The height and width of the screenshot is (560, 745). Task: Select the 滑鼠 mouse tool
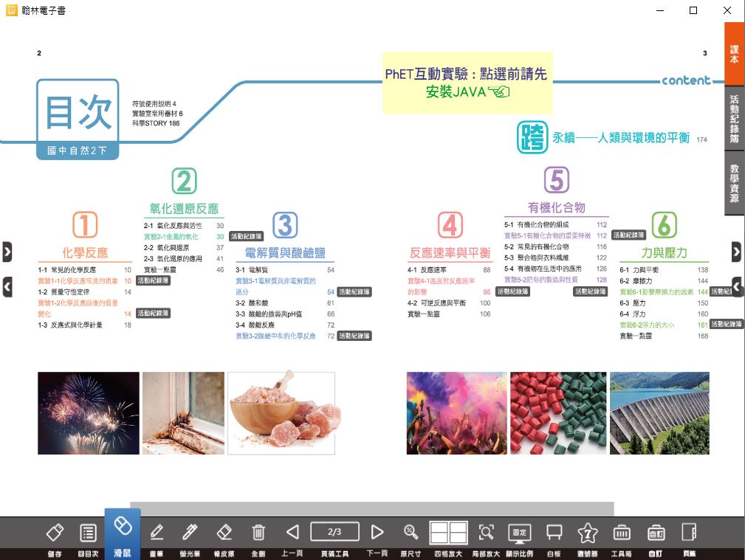tap(123, 534)
